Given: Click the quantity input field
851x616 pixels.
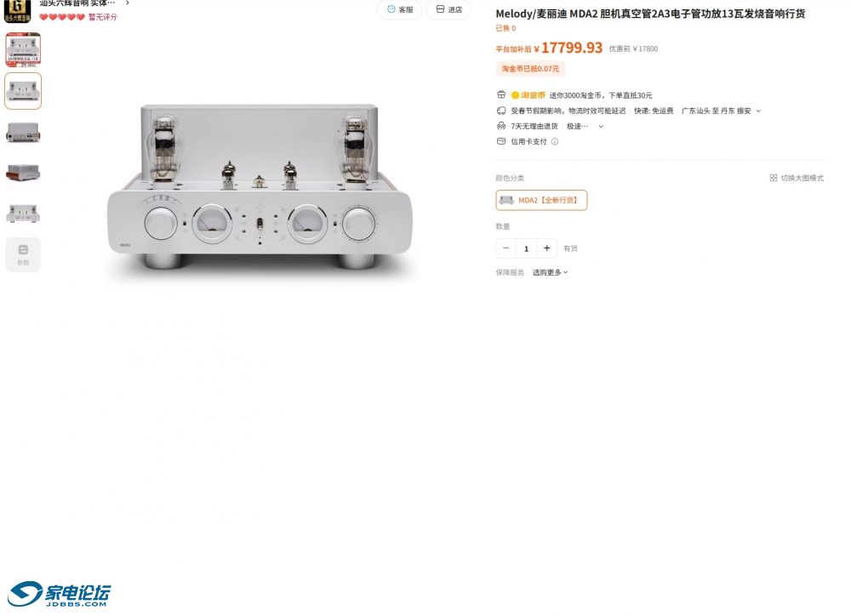Looking at the screenshot, I should [526, 248].
